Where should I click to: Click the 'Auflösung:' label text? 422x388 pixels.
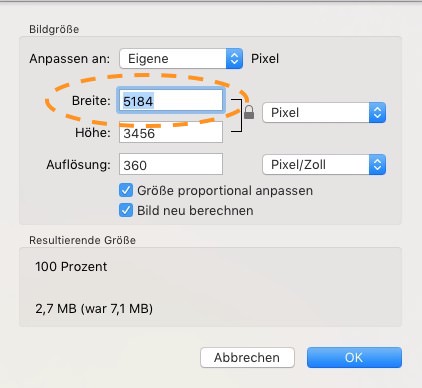(78, 165)
